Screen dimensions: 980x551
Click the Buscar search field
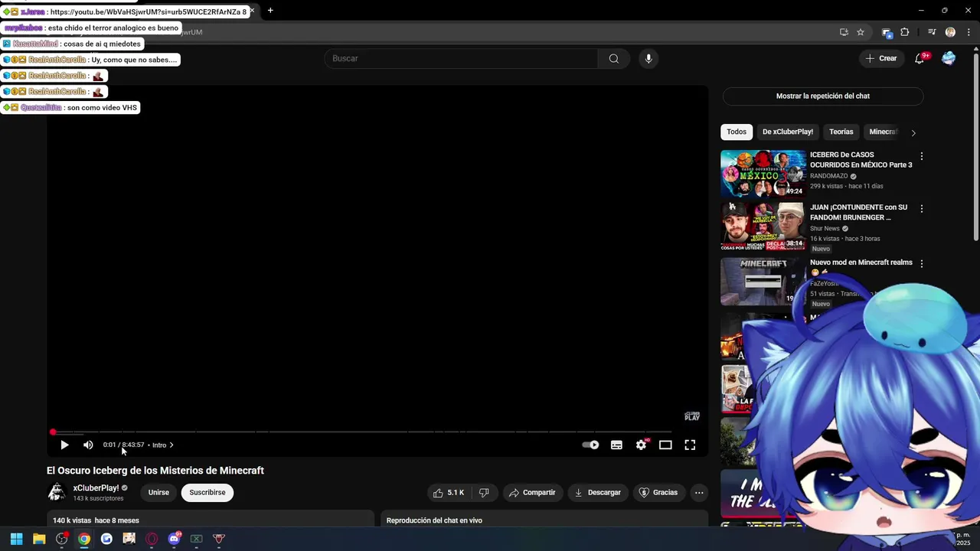pyautogui.click(x=461, y=58)
